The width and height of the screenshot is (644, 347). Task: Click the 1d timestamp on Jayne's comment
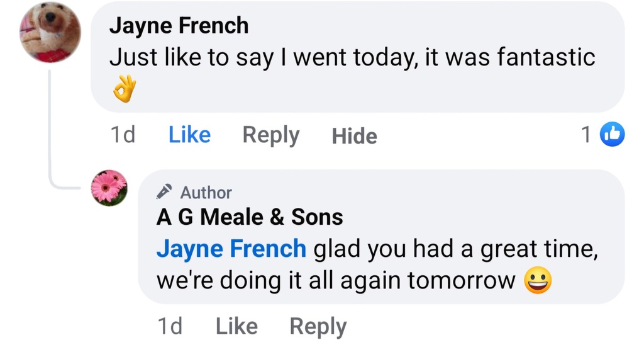(122, 135)
